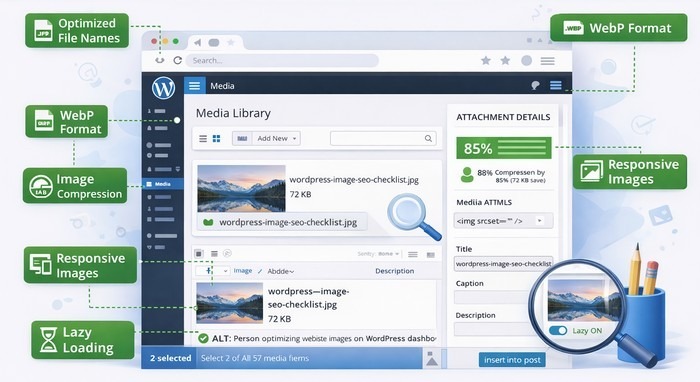Click the thumbnail above the Lazy ON switch

point(583,300)
